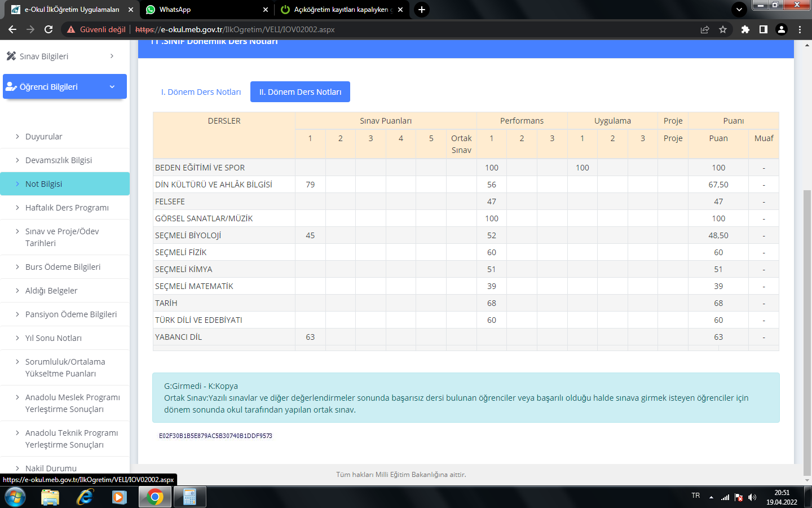Open the Chrome three-dot menu
The image size is (812, 508).
[800, 29]
